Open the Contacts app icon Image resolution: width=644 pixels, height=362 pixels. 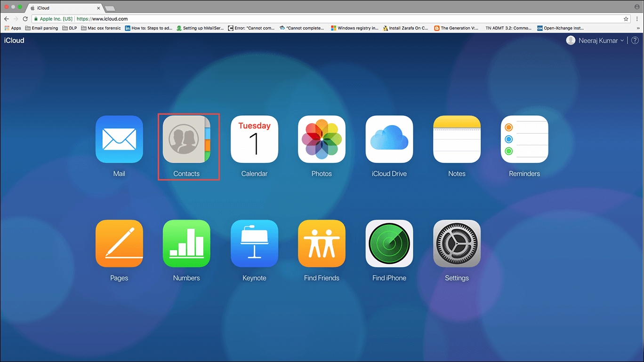(x=186, y=139)
